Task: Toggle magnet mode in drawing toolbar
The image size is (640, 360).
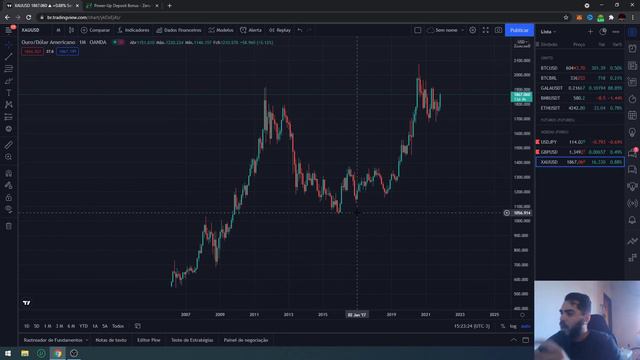Action: [x=9, y=173]
